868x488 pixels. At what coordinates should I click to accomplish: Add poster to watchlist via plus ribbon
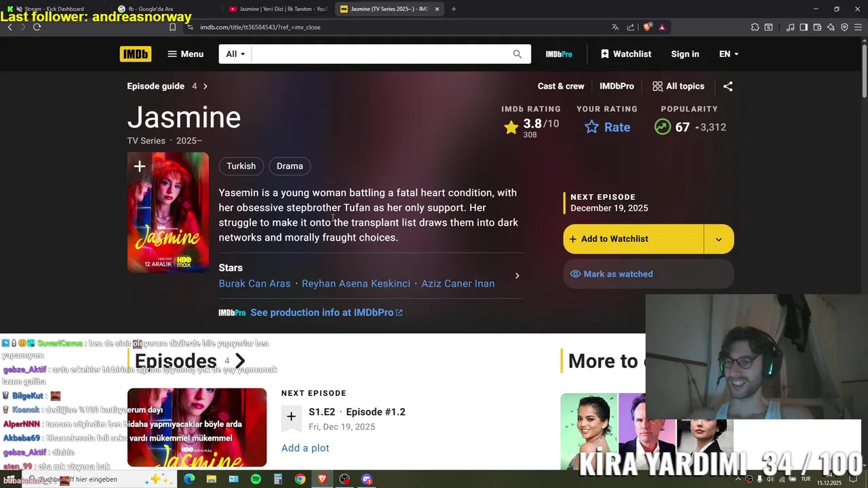pyautogui.click(x=139, y=167)
